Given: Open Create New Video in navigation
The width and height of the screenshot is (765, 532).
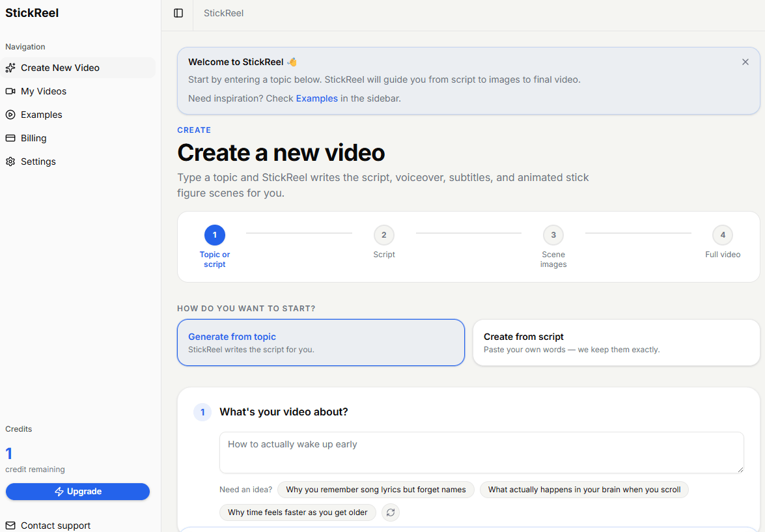Looking at the screenshot, I should pos(78,68).
